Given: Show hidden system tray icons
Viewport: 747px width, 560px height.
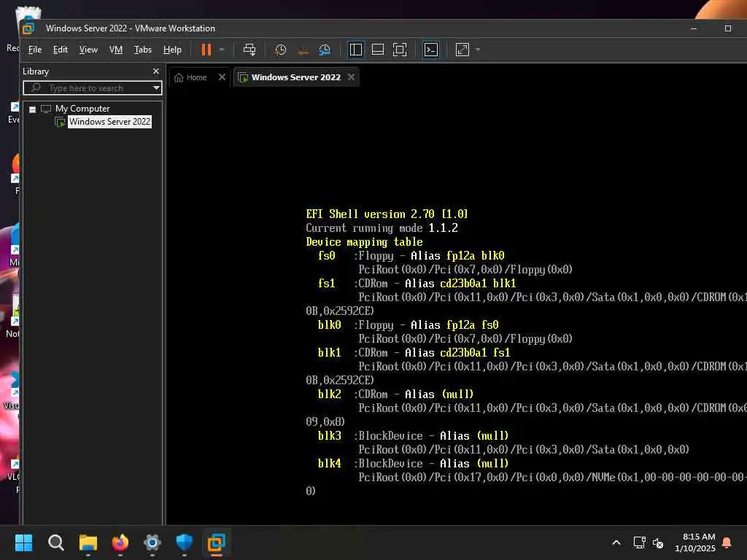Looking at the screenshot, I should 616,542.
